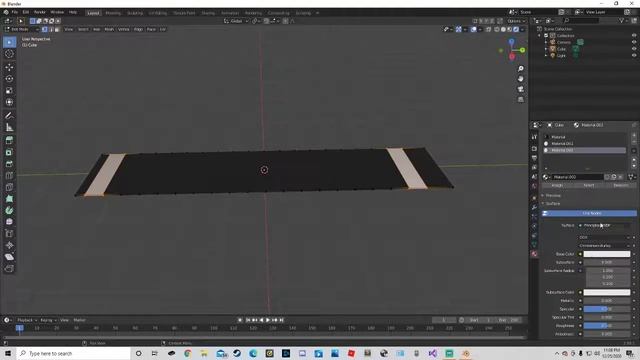Toggle X-ray mode
The height and width of the screenshot is (360, 640).
pyautogui.click(x=489, y=29)
